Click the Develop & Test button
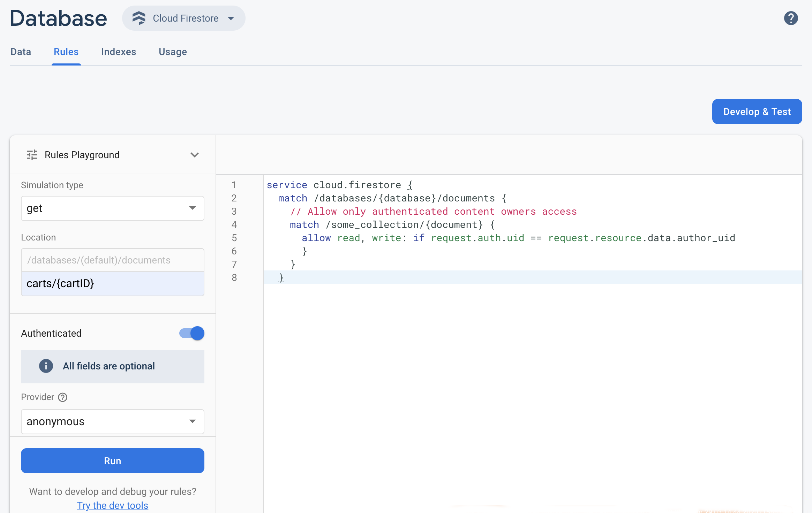 757,112
